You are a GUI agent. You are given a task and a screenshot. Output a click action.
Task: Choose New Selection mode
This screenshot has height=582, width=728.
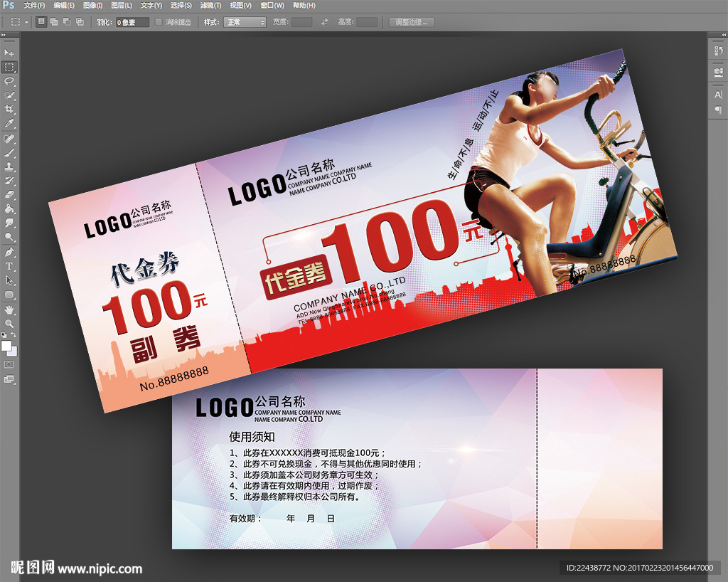(x=41, y=22)
